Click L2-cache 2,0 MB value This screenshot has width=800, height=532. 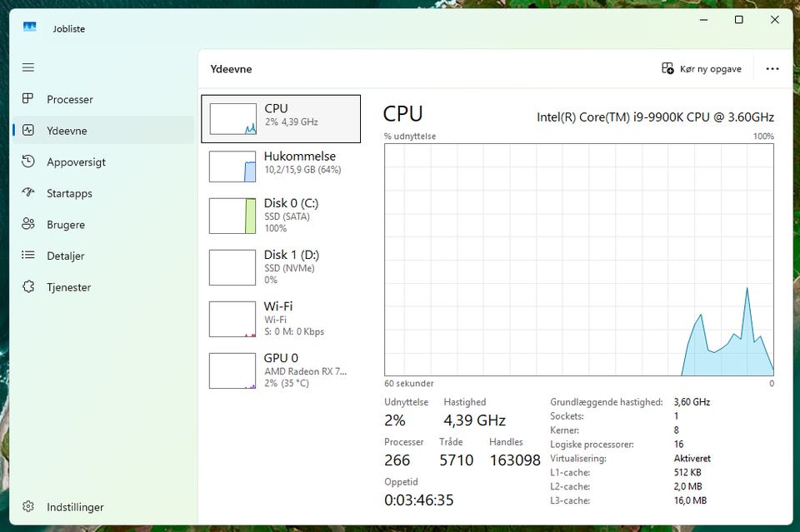point(687,487)
